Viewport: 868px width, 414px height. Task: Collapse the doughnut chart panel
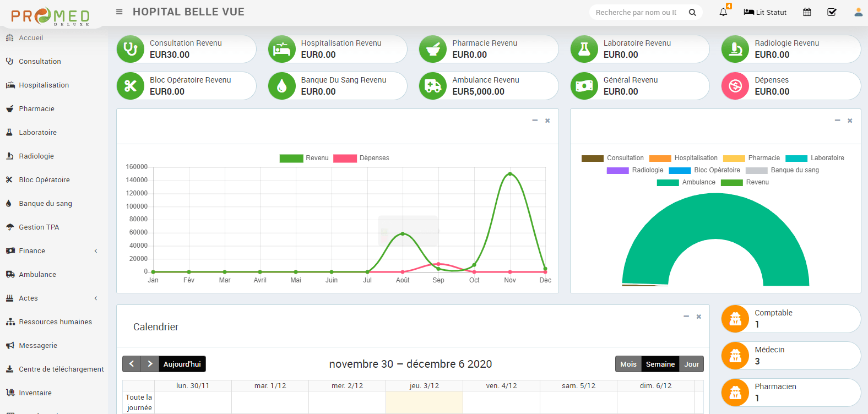837,121
